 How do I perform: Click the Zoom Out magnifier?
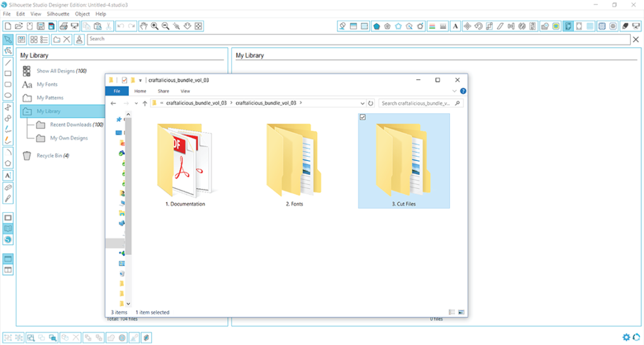[165, 26]
